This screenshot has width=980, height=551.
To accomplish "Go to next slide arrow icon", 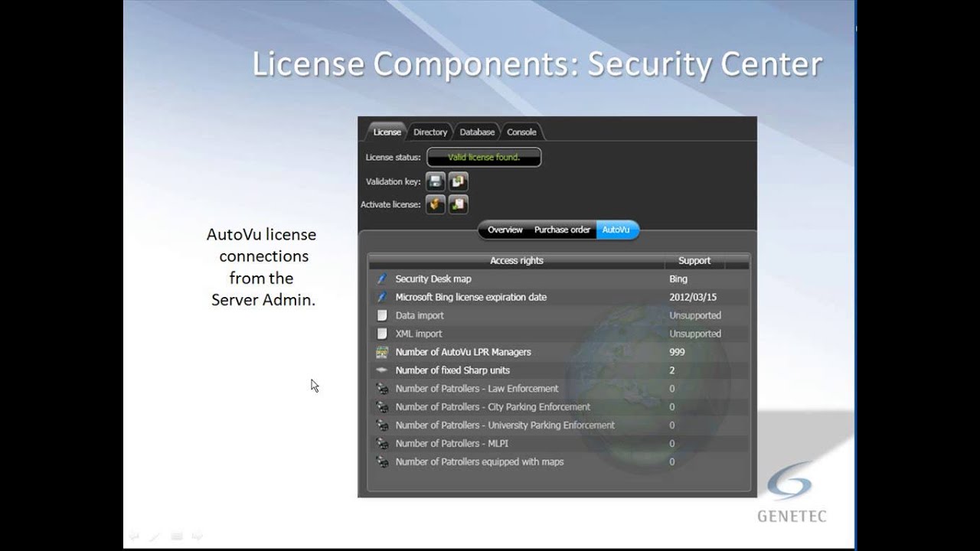I will click(x=198, y=536).
